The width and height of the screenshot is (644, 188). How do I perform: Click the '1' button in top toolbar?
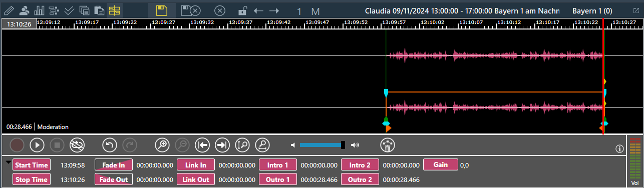[299, 11]
